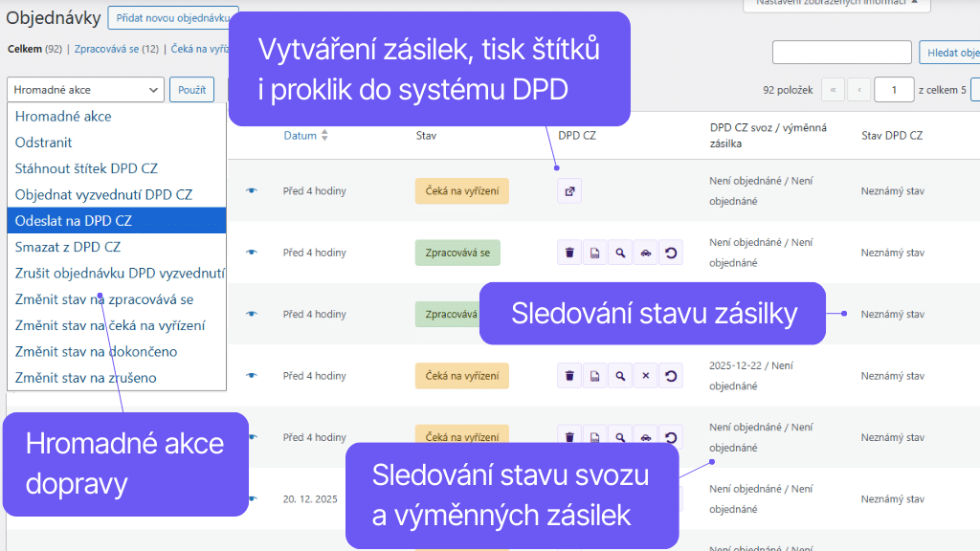Show details of the first order via eye icon
This screenshot has height=551, width=980.
[x=251, y=190]
